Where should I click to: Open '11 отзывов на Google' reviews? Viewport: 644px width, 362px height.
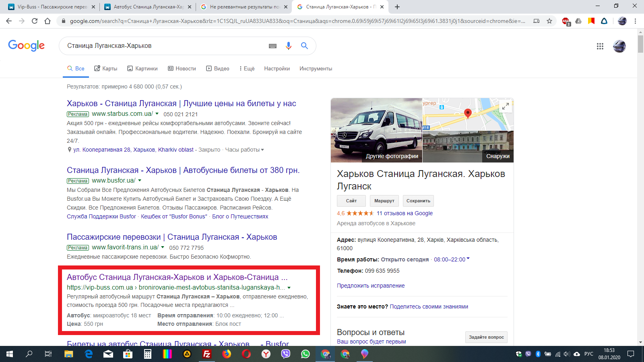click(405, 213)
